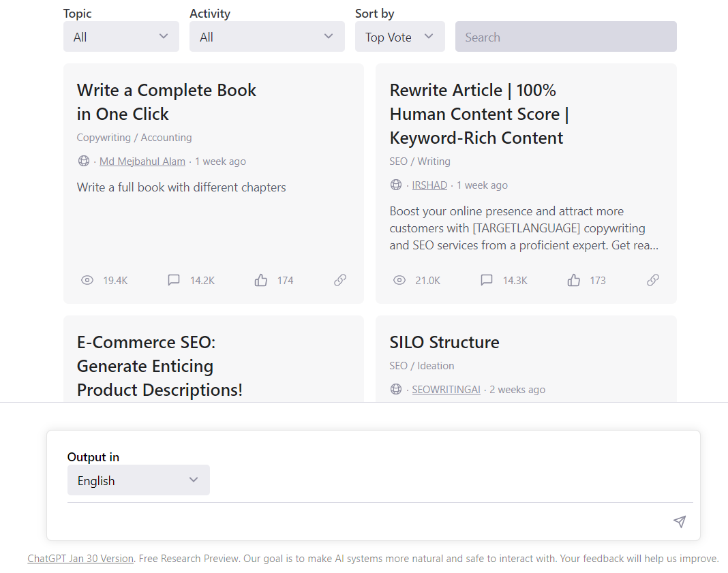Click the send message paper plane icon
Viewport: 728px width, 573px height.
pyautogui.click(x=679, y=521)
